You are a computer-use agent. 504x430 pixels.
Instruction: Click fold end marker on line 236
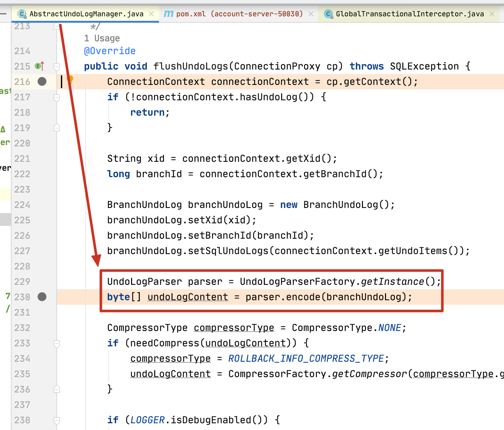[x=57, y=389]
